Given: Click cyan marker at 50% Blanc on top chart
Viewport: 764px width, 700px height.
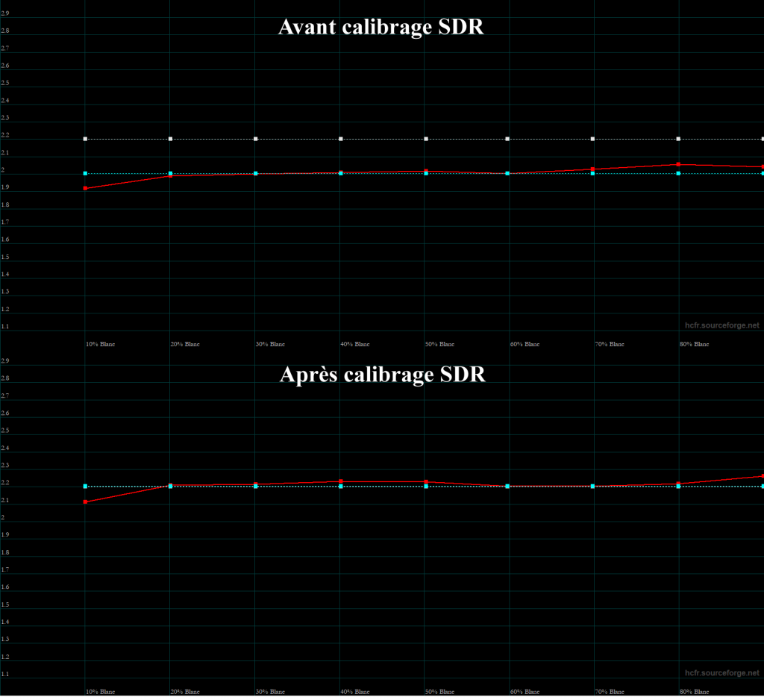Looking at the screenshot, I should (x=426, y=173).
